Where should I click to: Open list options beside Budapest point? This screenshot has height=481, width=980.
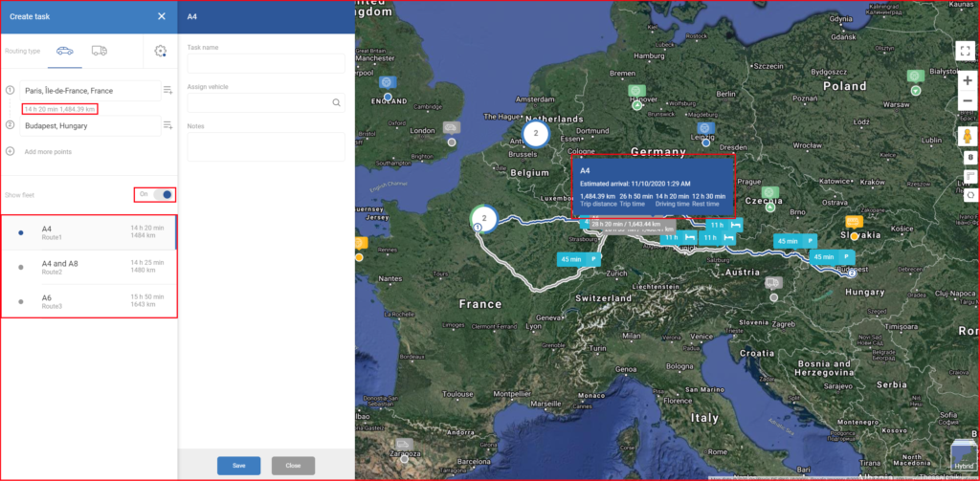pyautogui.click(x=167, y=125)
